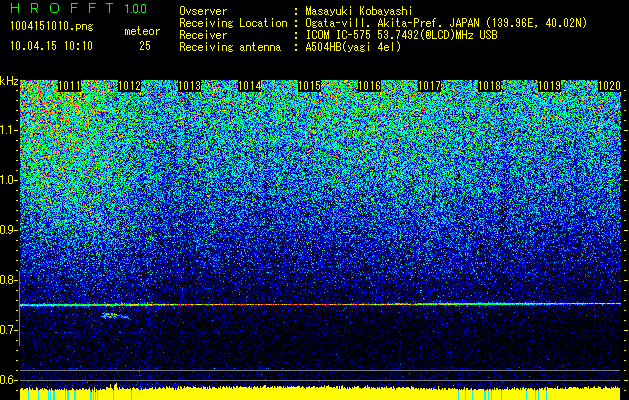Click the 1011 time marker
Viewport: 629px width, 400px height.
[70, 86]
